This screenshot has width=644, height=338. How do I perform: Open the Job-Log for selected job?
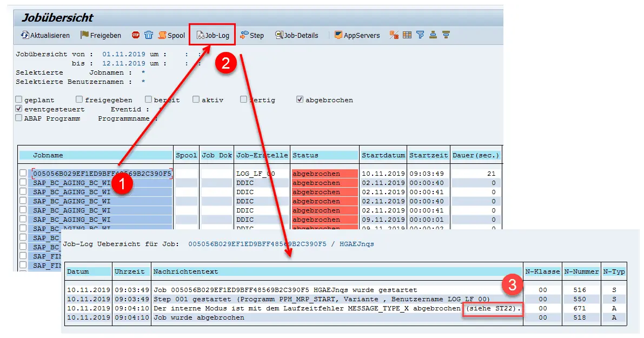click(x=213, y=35)
